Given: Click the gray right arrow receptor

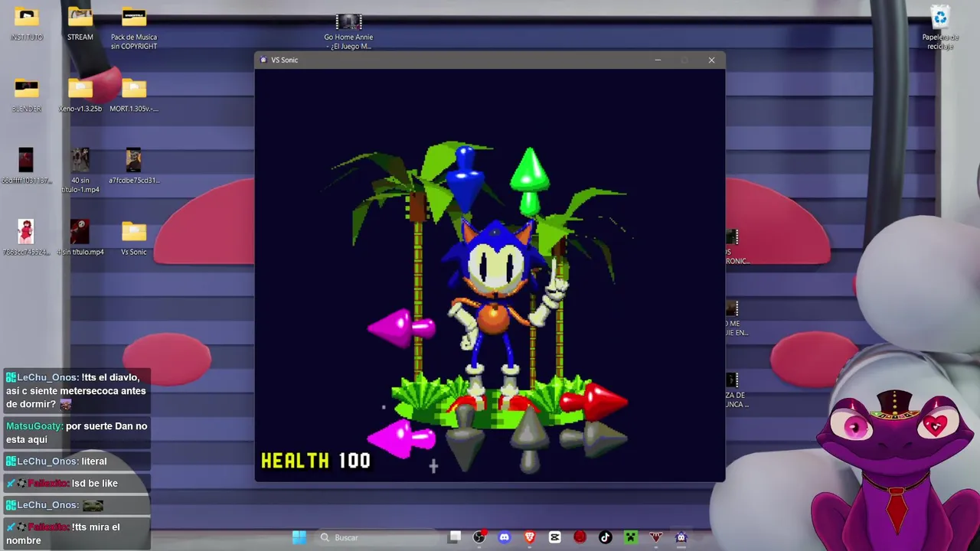Looking at the screenshot, I should pos(593,439).
